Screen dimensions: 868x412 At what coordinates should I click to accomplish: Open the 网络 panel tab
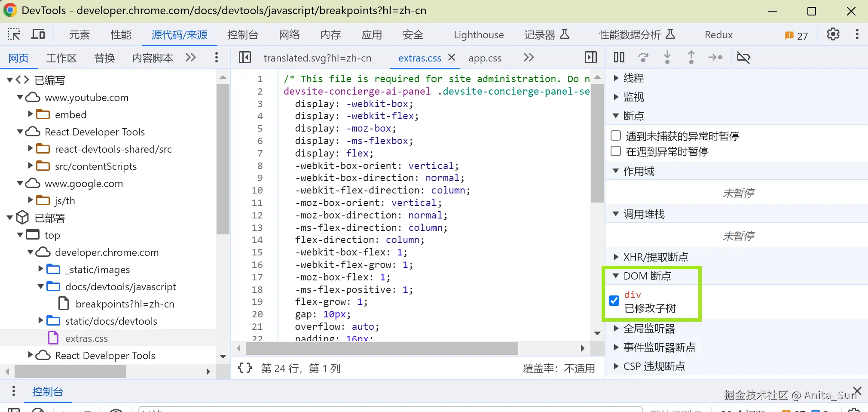[289, 35]
